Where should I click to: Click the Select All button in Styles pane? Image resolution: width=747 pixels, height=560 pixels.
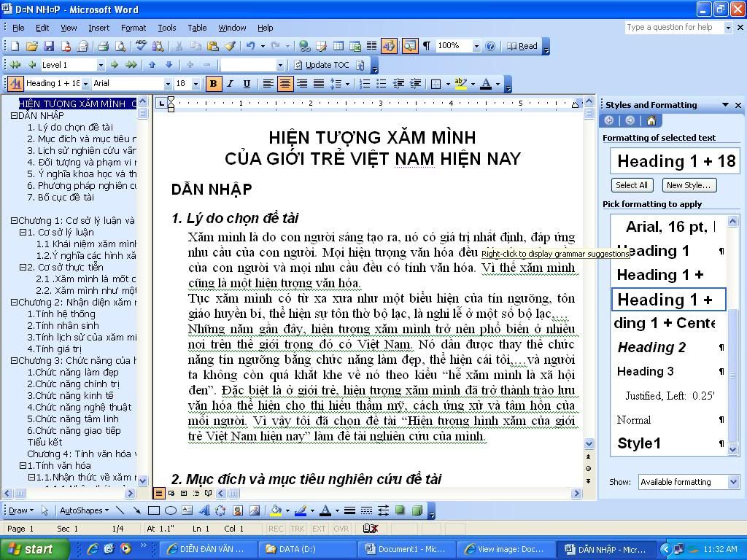(632, 185)
